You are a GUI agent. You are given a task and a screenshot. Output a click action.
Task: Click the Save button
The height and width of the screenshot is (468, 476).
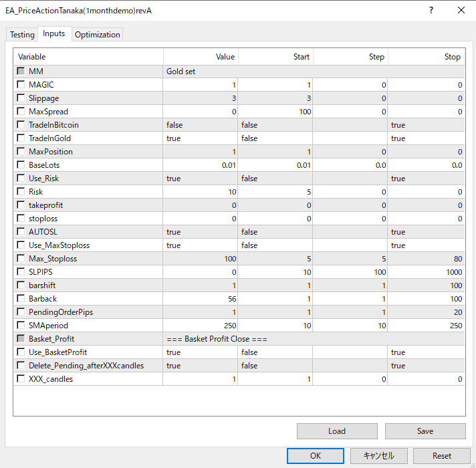pyautogui.click(x=425, y=431)
